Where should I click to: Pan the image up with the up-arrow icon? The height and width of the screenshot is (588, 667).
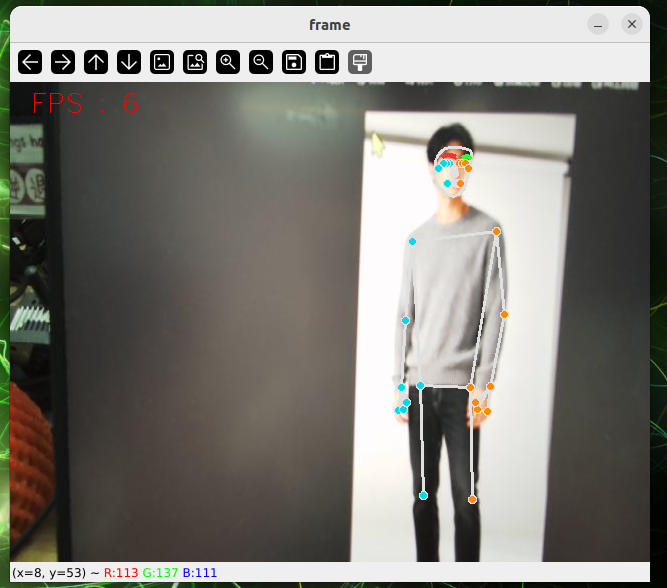pos(96,62)
